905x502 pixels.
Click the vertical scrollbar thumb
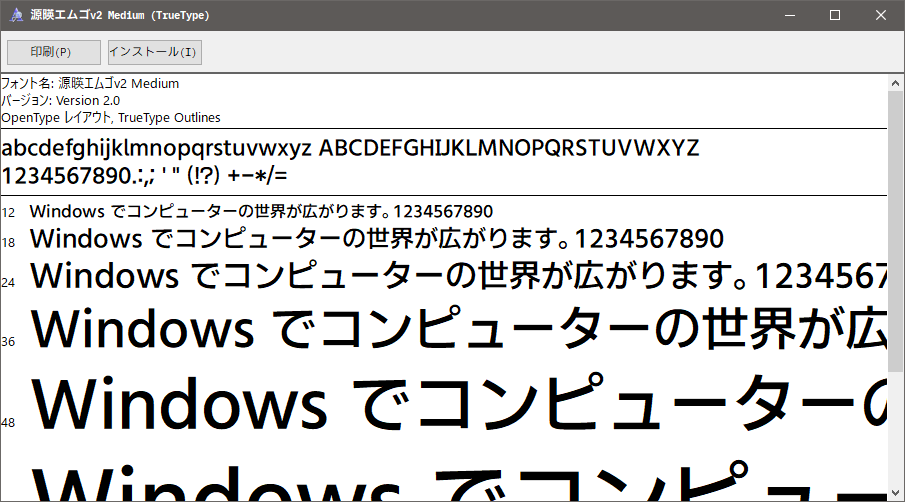pyautogui.click(x=895, y=231)
